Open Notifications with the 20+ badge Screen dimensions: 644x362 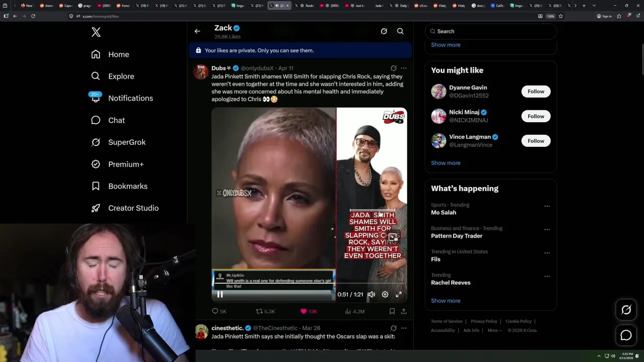click(x=122, y=98)
